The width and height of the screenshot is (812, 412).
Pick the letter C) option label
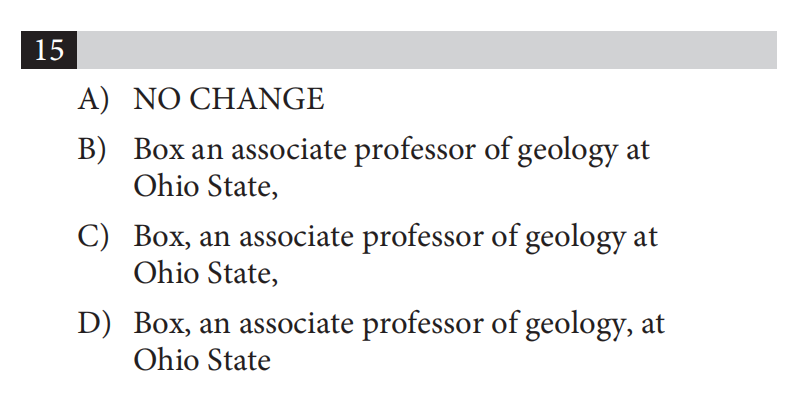(93, 237)
